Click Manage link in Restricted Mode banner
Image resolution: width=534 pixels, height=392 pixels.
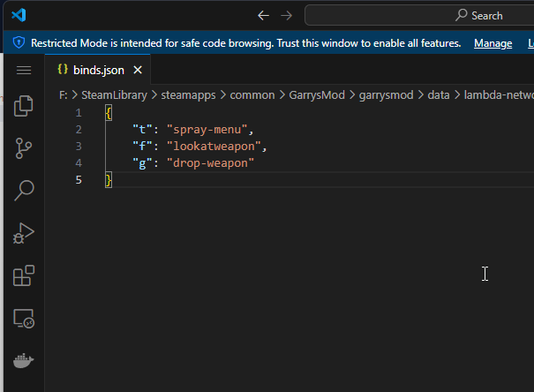pos(493,43)
